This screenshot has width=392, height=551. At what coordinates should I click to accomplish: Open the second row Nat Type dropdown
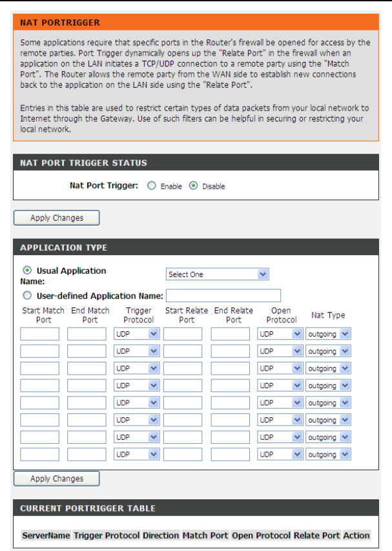click(328, 351)
